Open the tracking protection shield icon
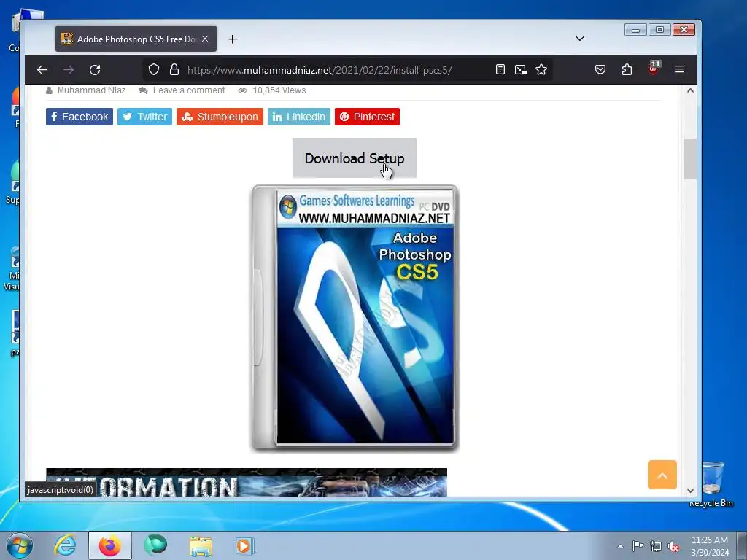This screenshot has width=747, height=560. click(x=153, y=69)
